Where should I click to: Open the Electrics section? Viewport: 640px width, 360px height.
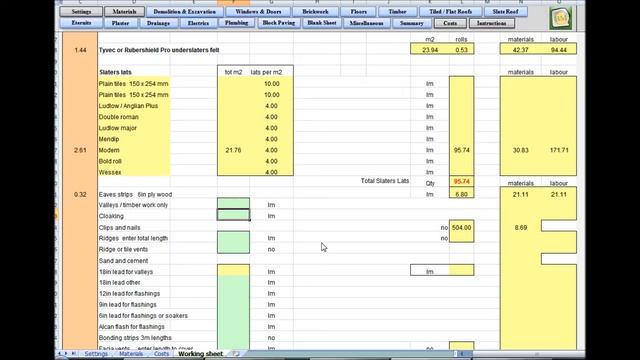(198, 23)
